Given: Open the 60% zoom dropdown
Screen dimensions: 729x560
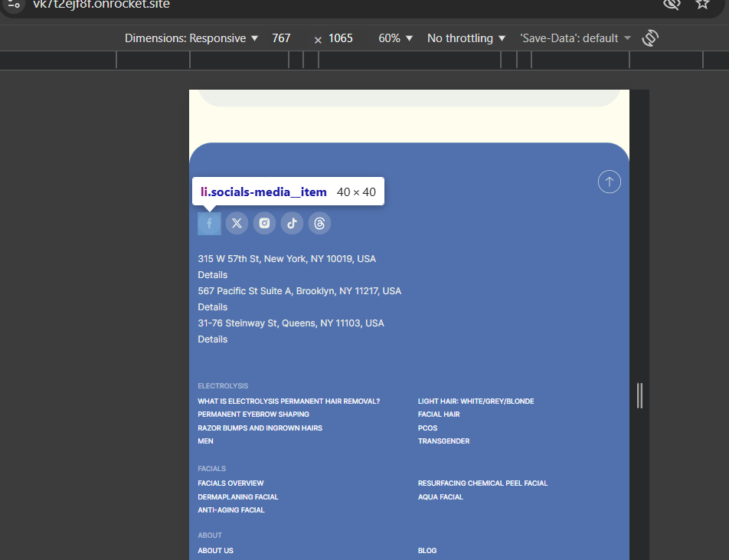Looking at the screenshot, I should 395,38.
